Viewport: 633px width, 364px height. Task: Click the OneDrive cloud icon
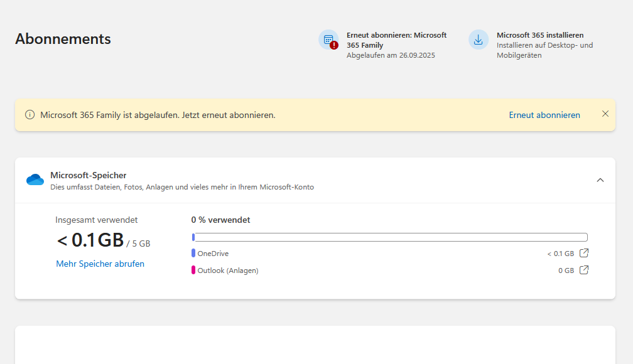[35, 179]
